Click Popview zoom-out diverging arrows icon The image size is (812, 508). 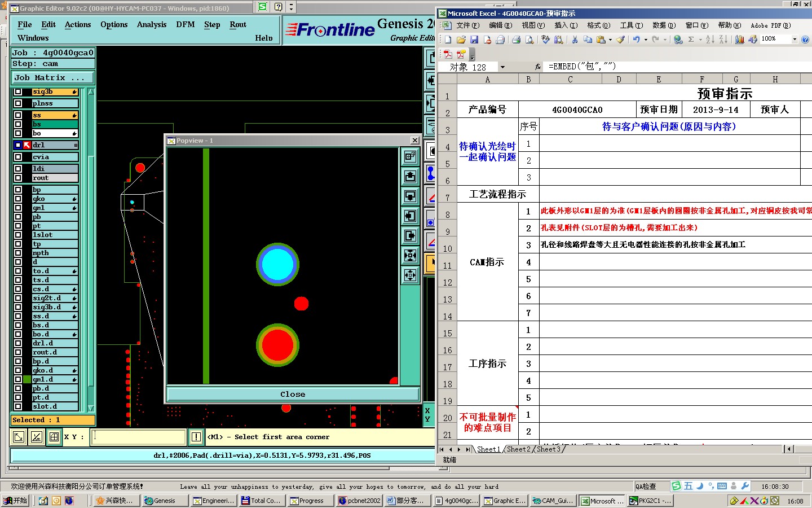pos(411,275)
